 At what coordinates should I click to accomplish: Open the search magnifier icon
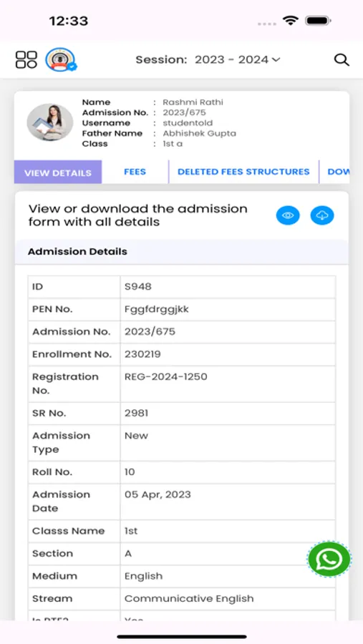[342, 59]
